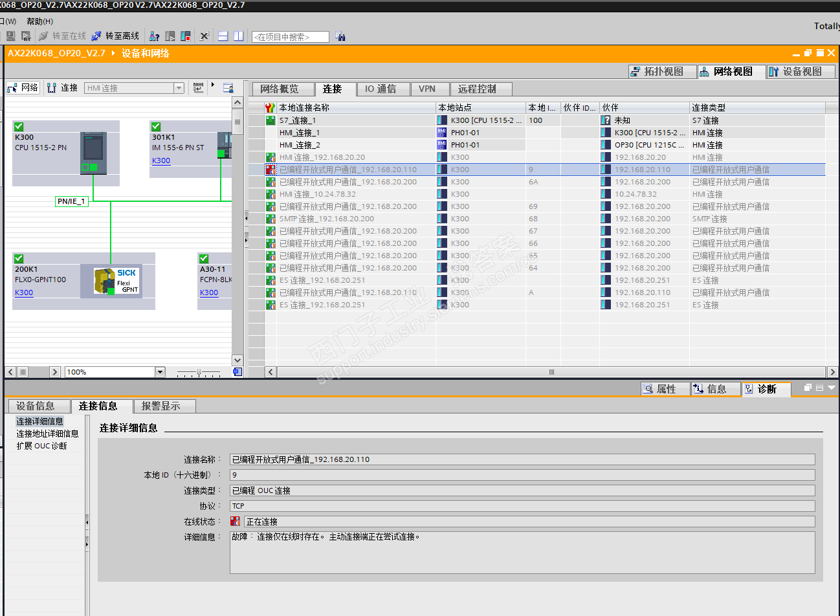Toggle the 连接 connections mode button
The width and height of the screenshot is (840, 616).
coord(63,87)
